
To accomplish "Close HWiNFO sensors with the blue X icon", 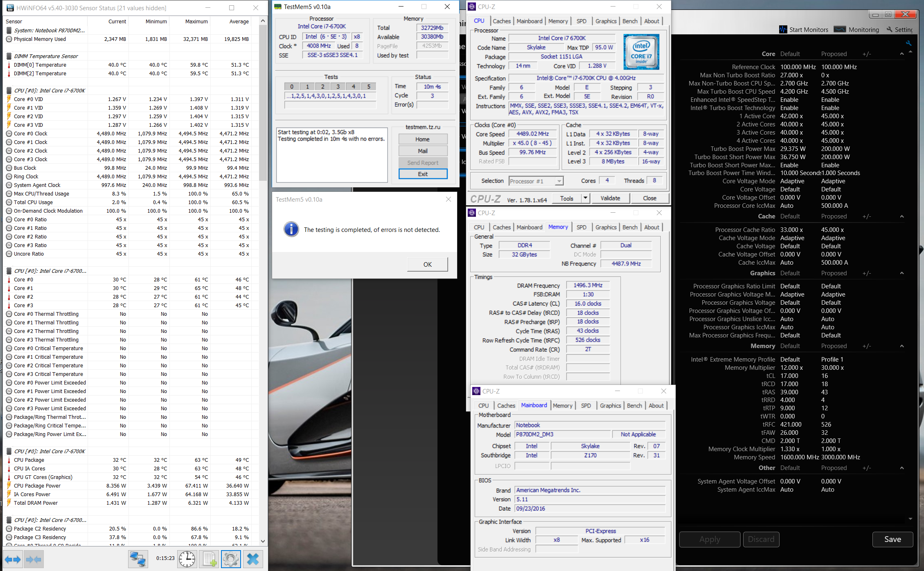I will (x=253, y=559).
